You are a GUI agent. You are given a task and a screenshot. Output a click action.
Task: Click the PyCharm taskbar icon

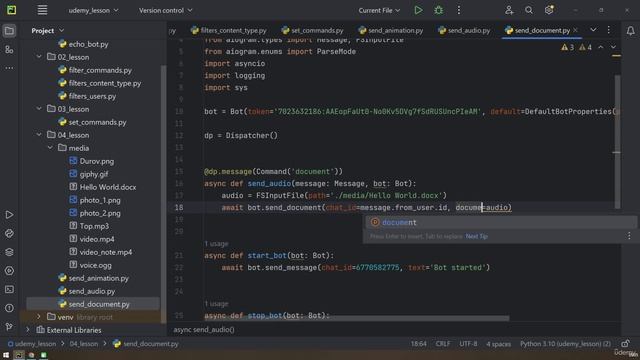coord(19,356)
